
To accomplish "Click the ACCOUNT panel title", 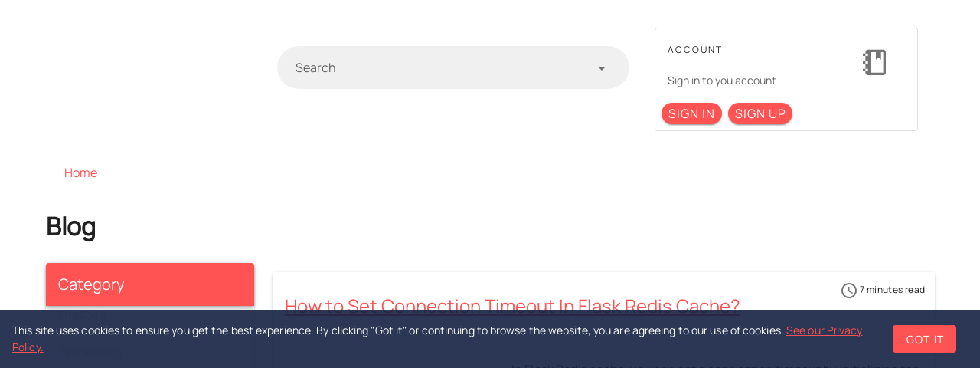I will coord(694,49).
